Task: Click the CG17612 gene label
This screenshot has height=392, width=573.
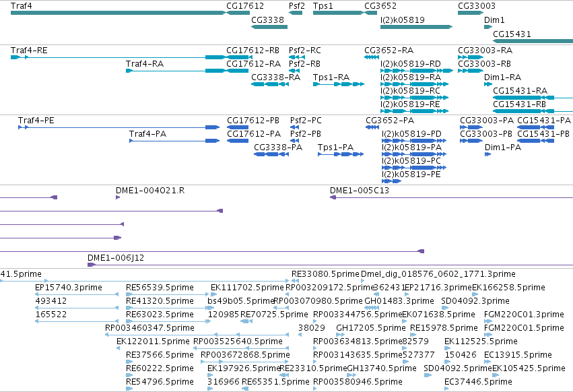Action: pos(245,6)
